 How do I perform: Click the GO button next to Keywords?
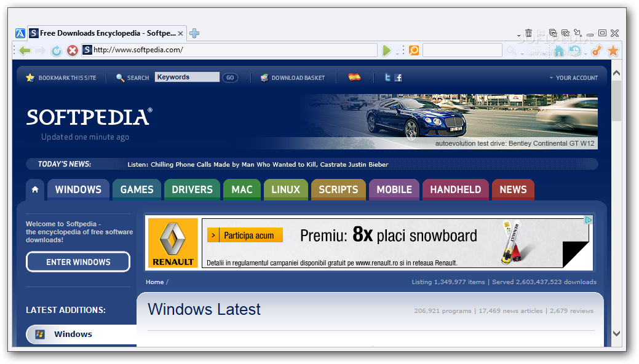[x=230, y=77]
